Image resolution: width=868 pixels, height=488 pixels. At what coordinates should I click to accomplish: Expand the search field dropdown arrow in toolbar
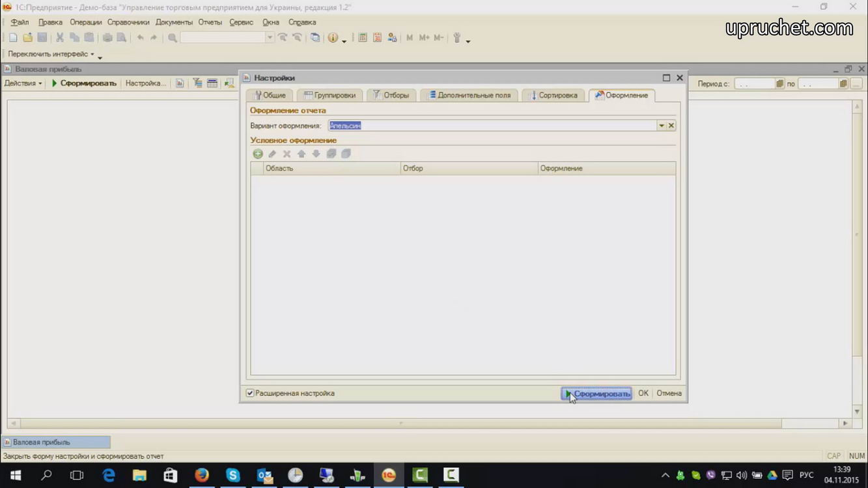click(270, 38)
